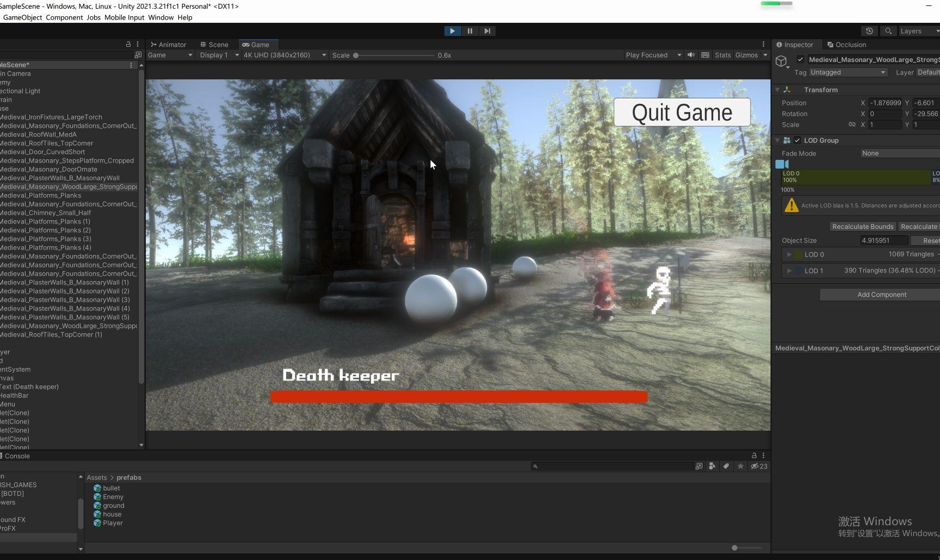Toggle the Stats overlay
The image size is (940, 560).
click(x=722, y=55)
